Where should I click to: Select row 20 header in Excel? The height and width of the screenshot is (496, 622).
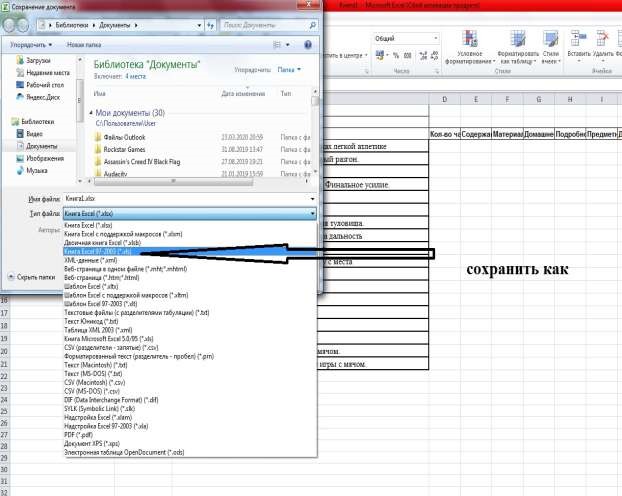4,352
